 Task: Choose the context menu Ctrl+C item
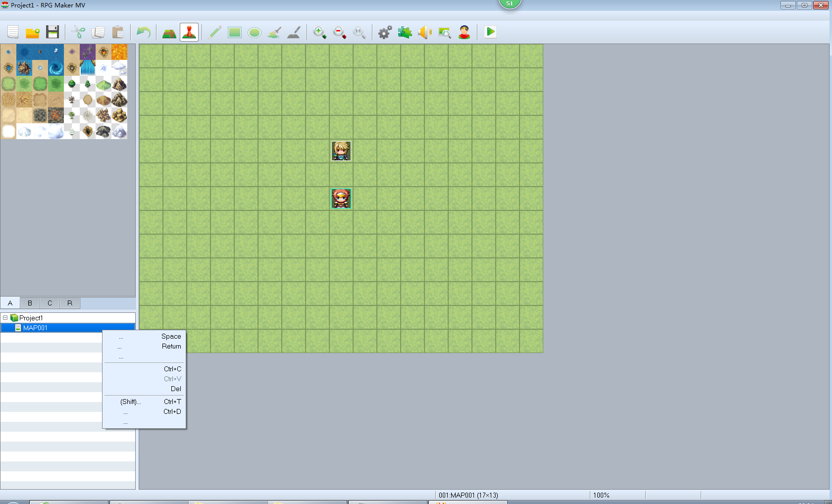click(144, 369)
